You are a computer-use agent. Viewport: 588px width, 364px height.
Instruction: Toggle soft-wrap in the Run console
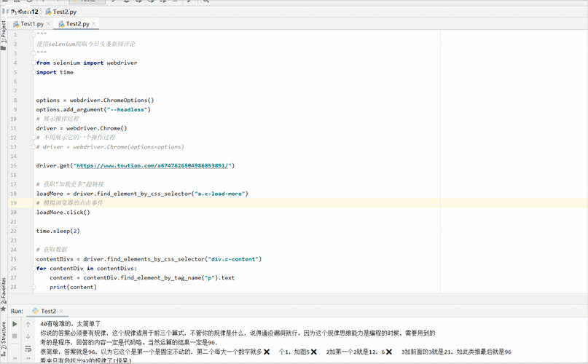[x=28, y=349]
